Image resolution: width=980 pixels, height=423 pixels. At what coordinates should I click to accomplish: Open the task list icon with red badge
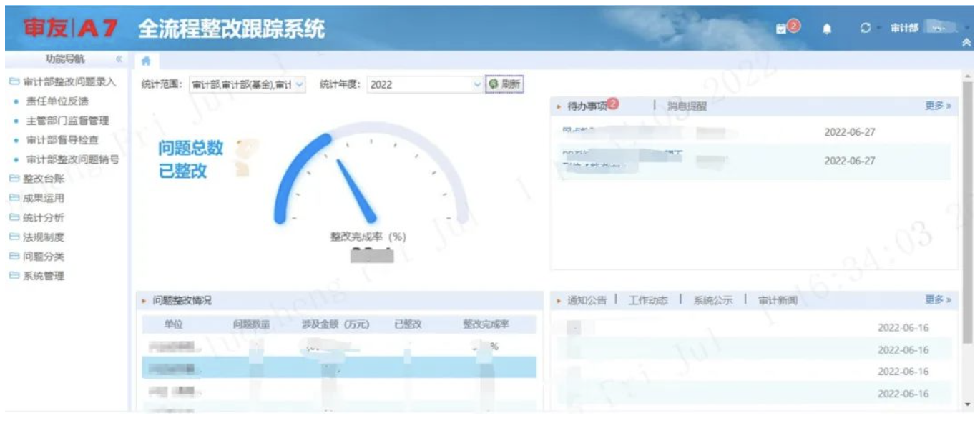[x=781, y=29]
